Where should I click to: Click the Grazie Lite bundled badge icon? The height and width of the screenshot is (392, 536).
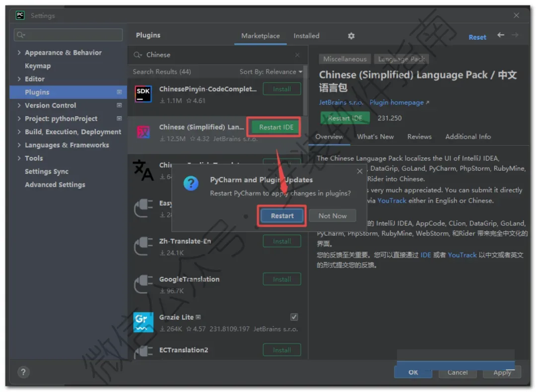[198, 317]
